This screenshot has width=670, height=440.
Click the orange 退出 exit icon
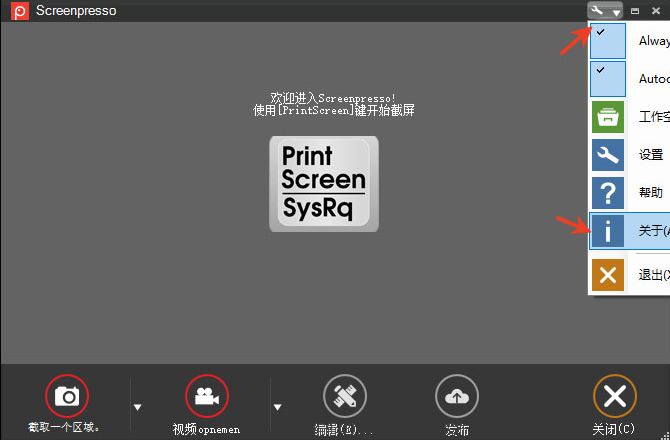(x=608, y=275)
